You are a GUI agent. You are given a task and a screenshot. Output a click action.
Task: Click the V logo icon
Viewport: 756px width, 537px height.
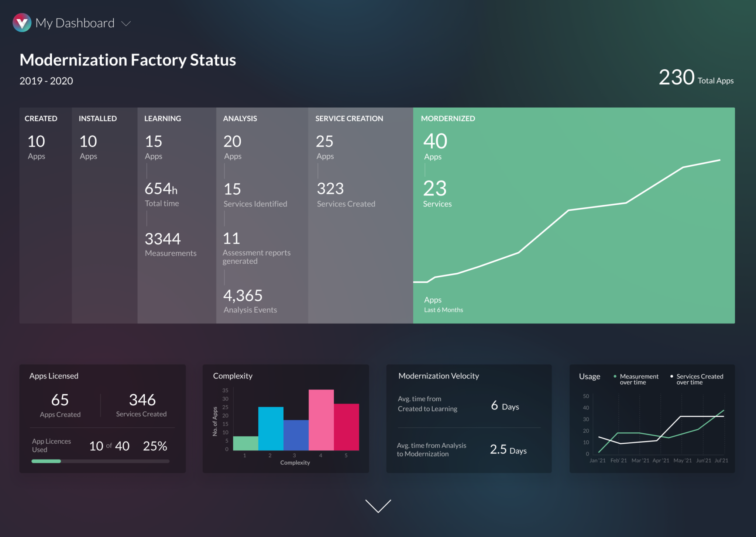[x=22, y=23]
